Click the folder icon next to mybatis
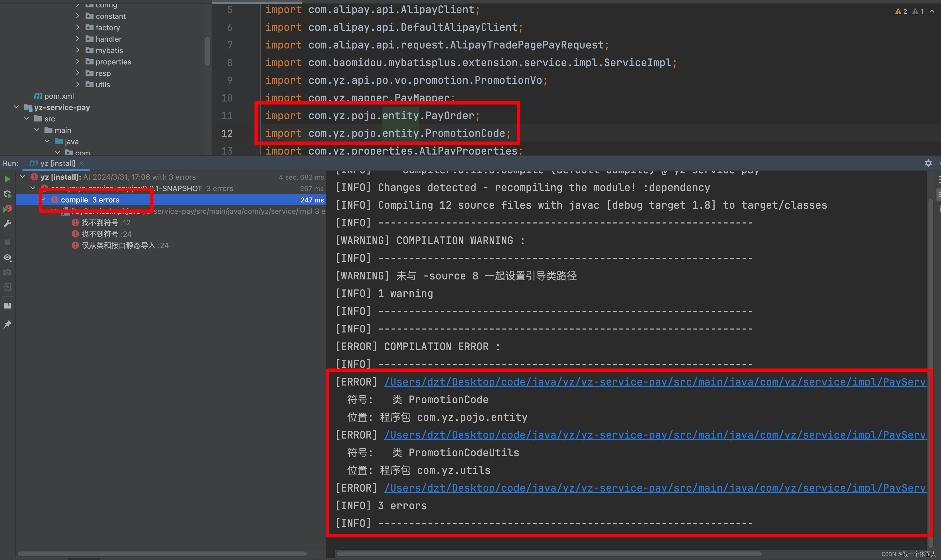Screen dimensions: 941x560 pos(90,50)
